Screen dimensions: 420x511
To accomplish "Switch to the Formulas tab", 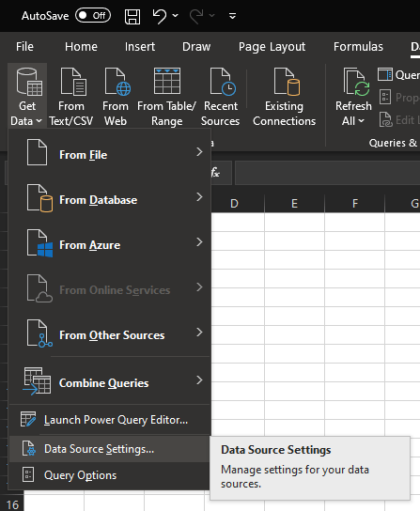I will 358,47.
